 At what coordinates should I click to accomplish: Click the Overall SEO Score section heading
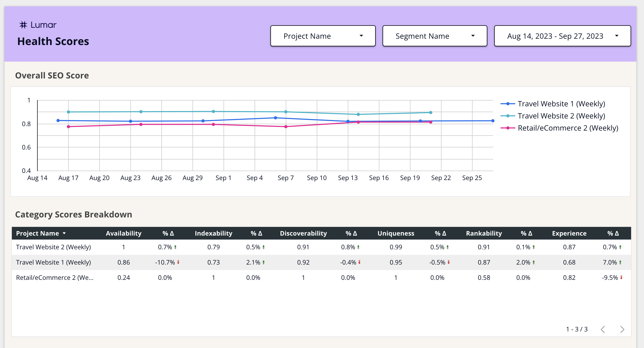(x=52, y=76)
